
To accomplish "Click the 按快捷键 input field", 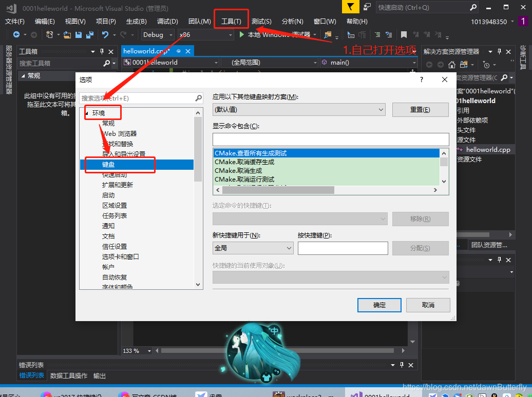I will pyautogui.click(x=343, y=248).
